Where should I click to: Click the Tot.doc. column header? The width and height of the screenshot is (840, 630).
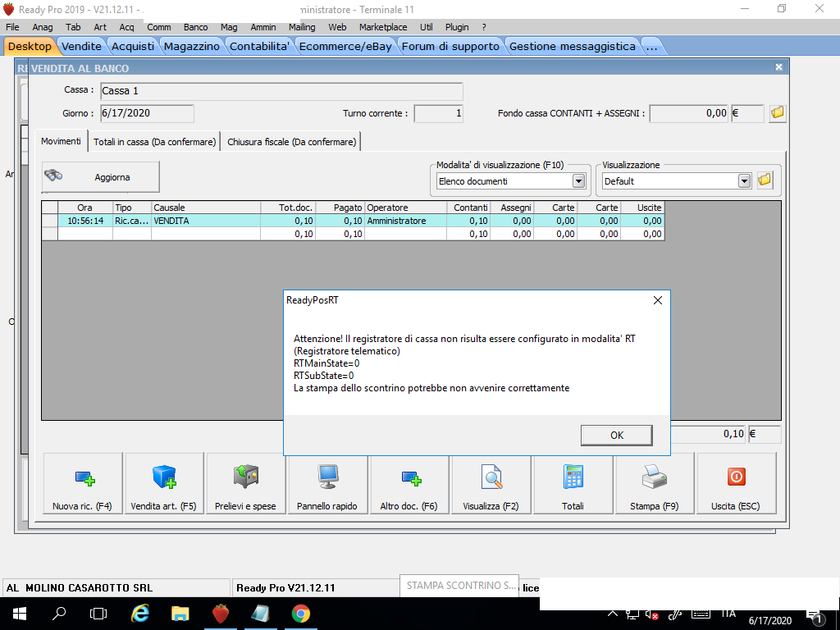point(288,208)
